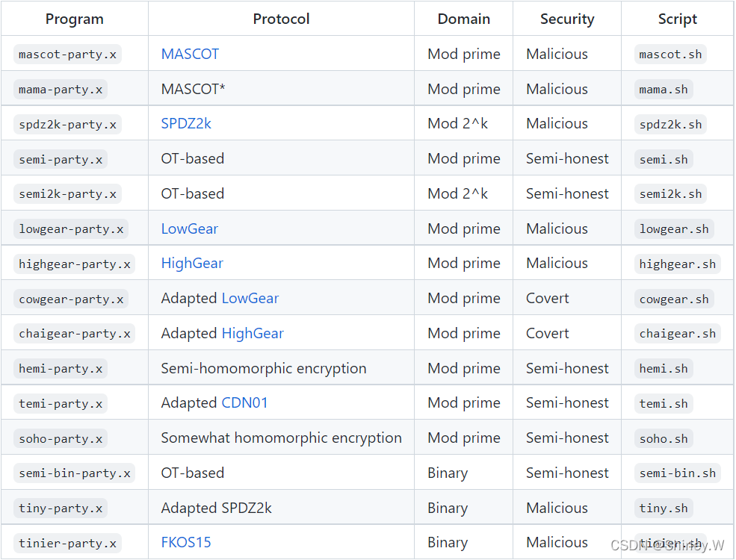
Task: Click the Protocol column header
Action: click(x=281, y=19)
